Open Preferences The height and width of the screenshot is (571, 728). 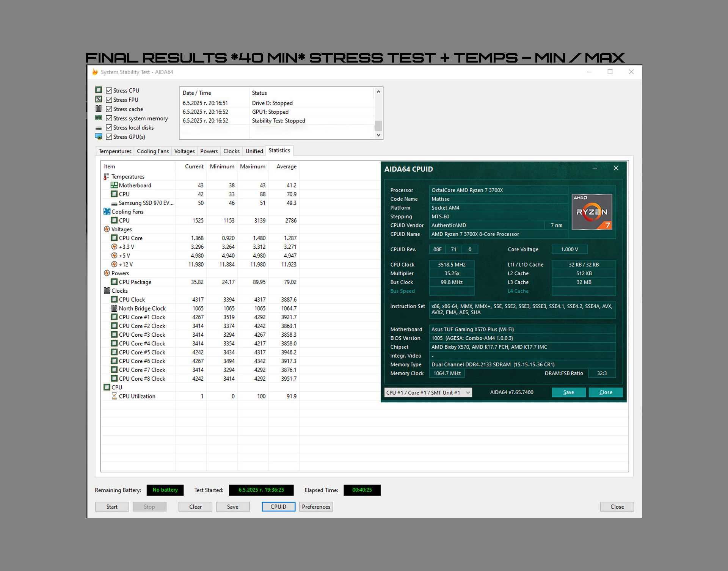(316, 507)
